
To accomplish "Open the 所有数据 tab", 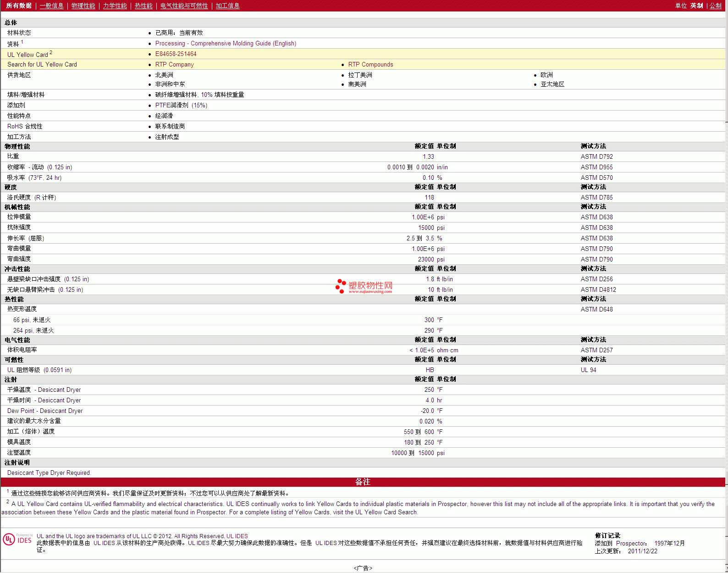I will pos(19,6).
